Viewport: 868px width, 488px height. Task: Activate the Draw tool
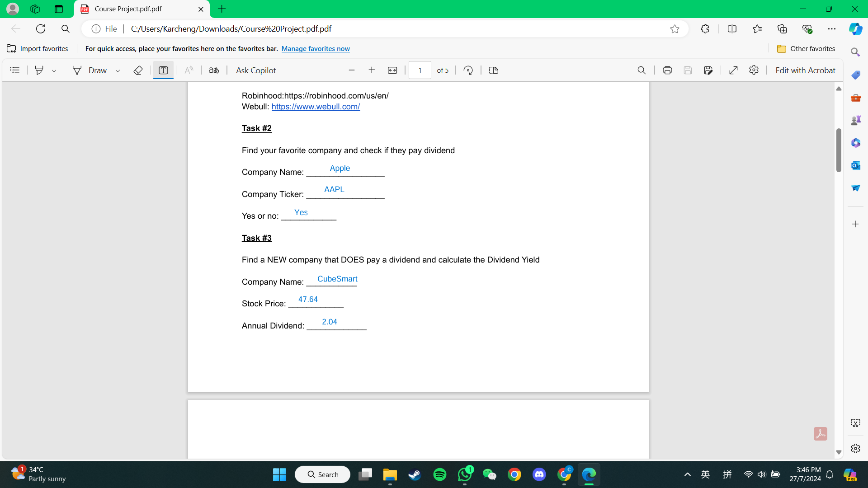[x=90, y=70]
